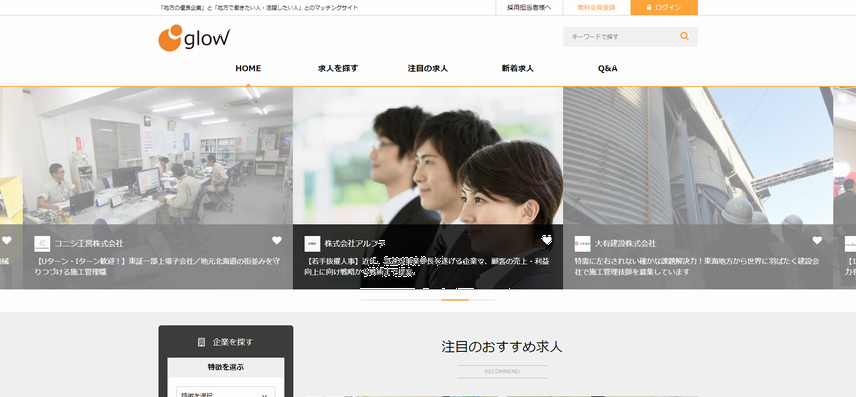Click the 大有建設株式会社 company logo icon
Screen dimensions: 856x397
pos(582,244)
